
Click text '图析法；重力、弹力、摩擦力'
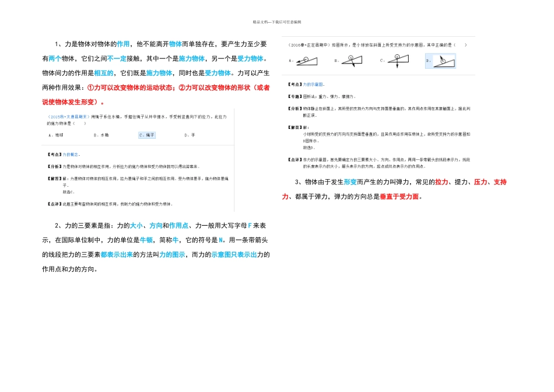pyautogui.click(x=328, y=96)
